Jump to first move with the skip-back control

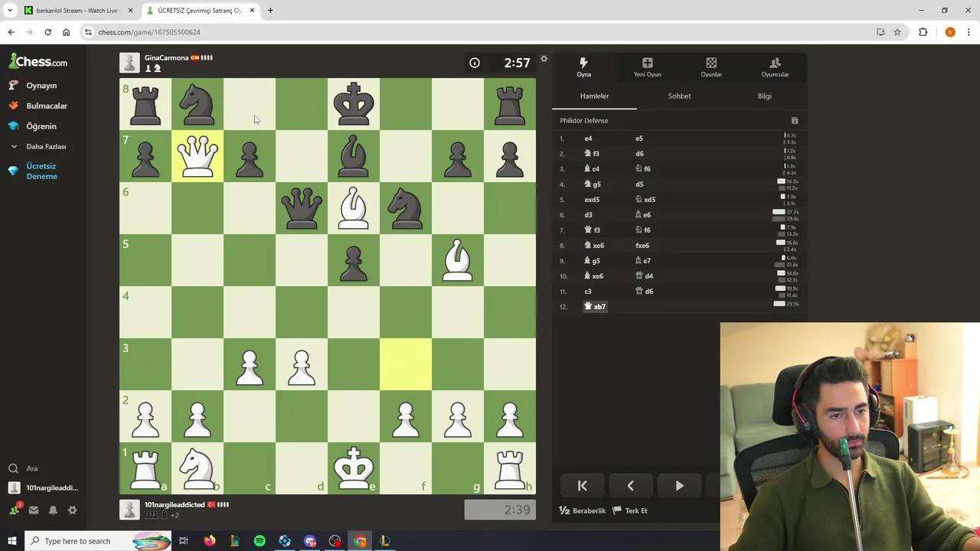tap(582, 485)
